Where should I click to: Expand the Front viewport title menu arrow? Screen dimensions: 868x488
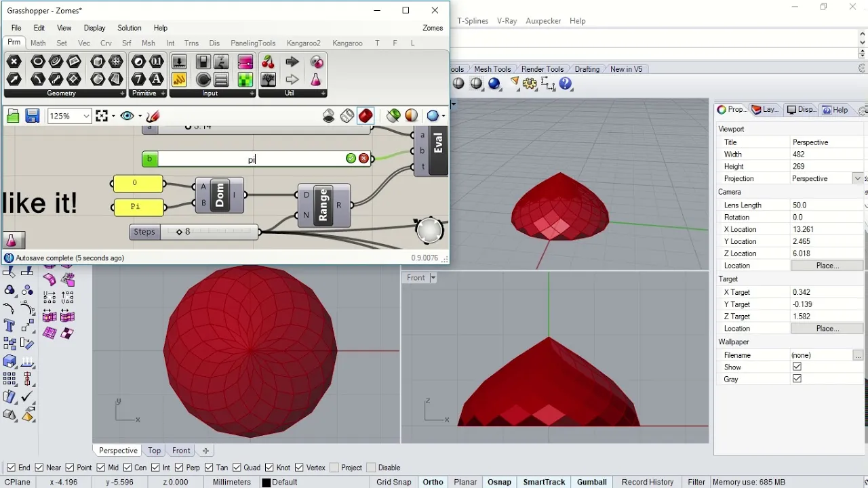pos(433,278)
